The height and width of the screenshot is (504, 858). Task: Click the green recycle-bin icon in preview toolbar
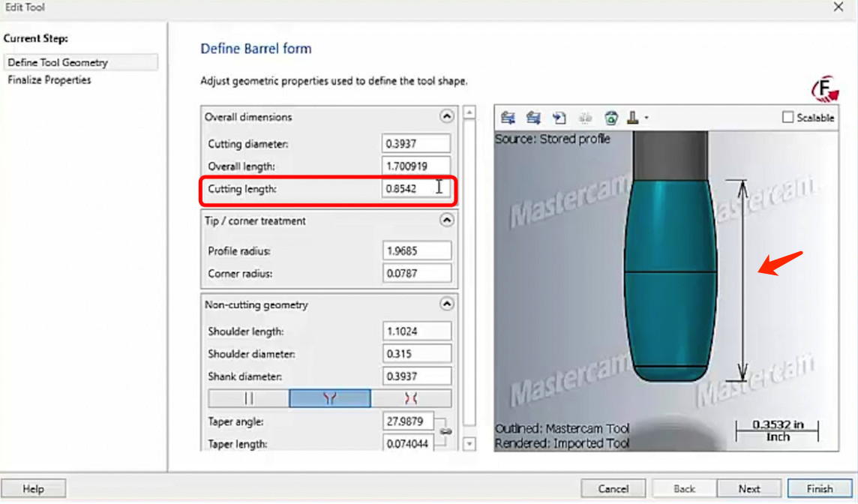tap(610, 118)
